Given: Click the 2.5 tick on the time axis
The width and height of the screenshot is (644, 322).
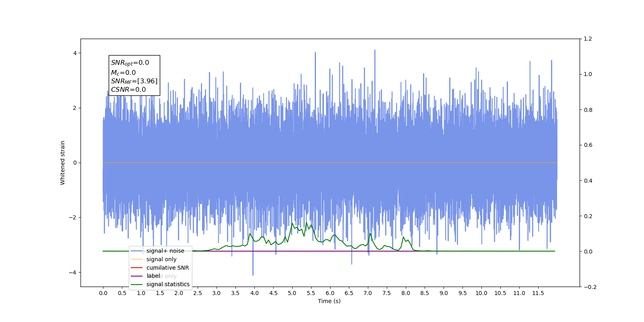Looking at the screenshot, I should click(198, 293).
